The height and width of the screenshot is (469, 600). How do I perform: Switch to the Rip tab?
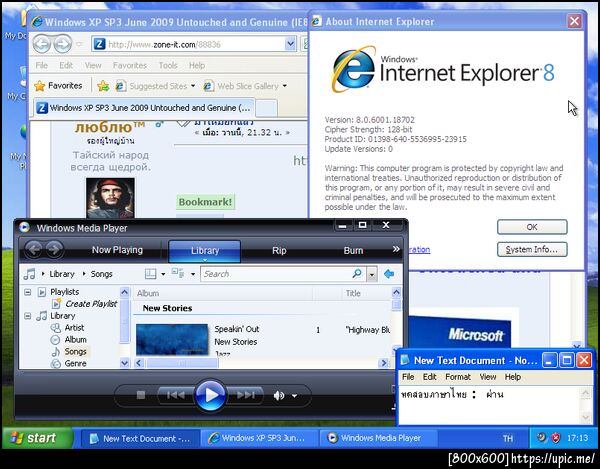(x=279, y=251)
